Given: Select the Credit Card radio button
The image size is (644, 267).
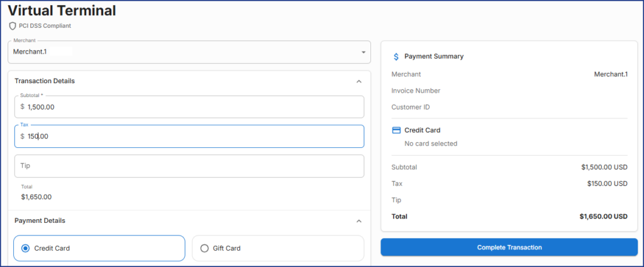Looking at the screenshot, I should (x=25, y=248).
